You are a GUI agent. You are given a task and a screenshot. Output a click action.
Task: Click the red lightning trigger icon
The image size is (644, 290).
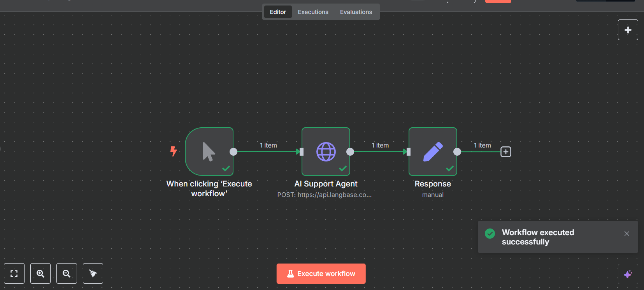click(x=174, y=151)
